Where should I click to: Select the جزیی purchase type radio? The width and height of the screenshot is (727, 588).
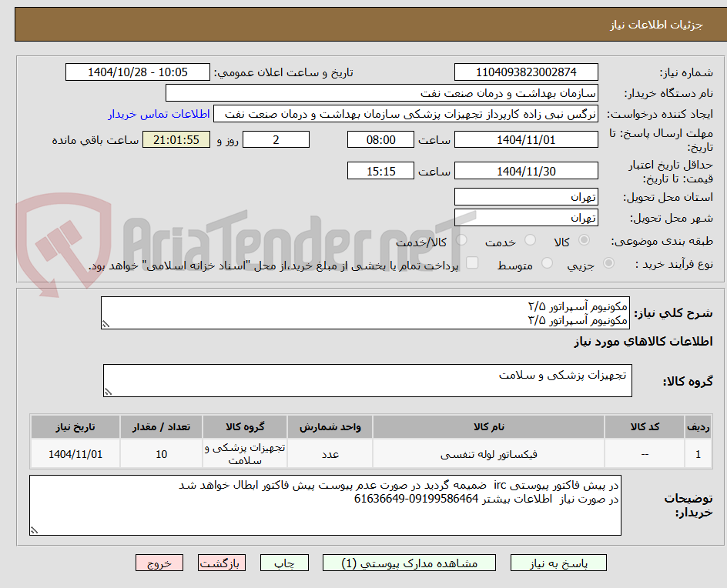coord(608,263)
